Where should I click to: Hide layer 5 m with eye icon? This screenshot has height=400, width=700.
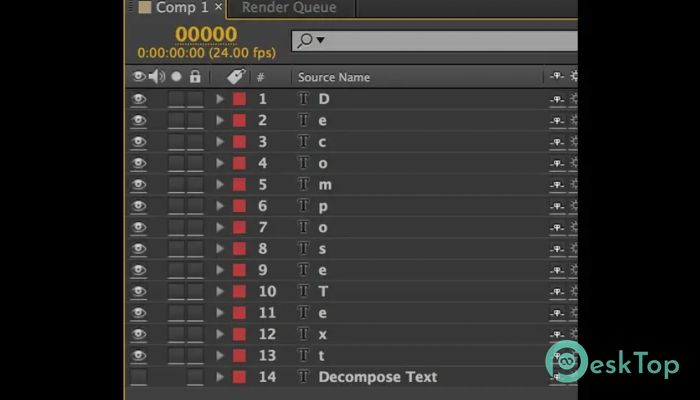[x=138, y=184]
